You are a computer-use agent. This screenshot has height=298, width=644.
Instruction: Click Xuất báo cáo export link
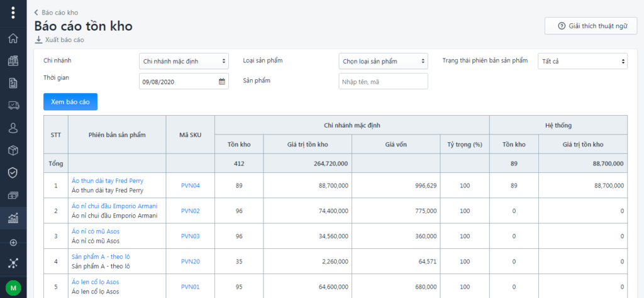pyautogui.click(x=60, y=40)
